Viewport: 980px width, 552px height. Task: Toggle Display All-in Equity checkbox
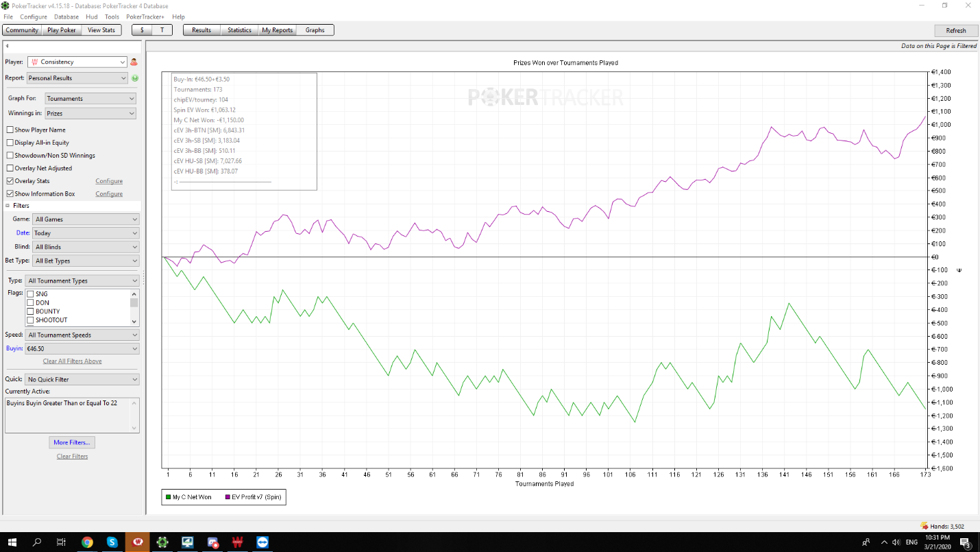(10, 143)
